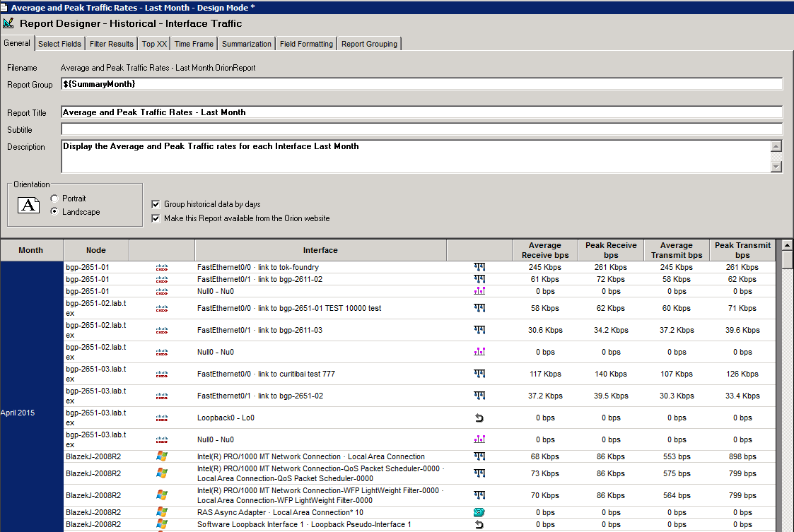Click the Windows icon beside RAS Async Adapter
The height and width of the screenshot is (532, 794).
[162, 512]
